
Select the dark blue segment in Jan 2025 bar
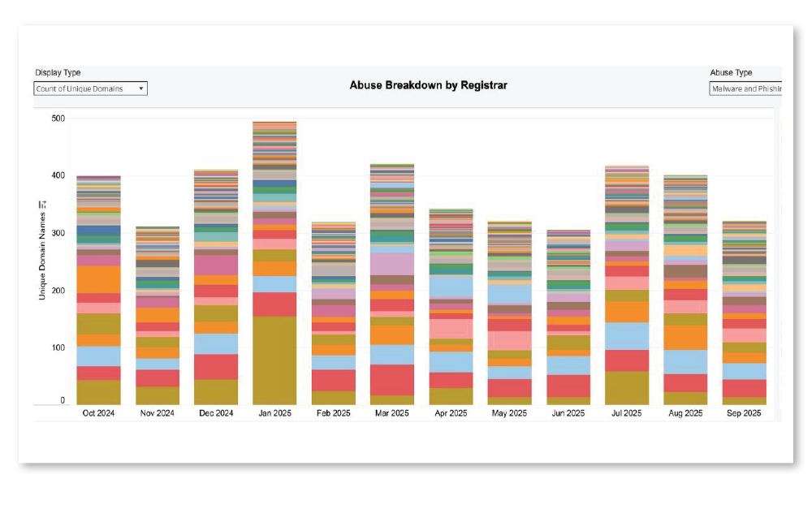[x=274, y=183]
